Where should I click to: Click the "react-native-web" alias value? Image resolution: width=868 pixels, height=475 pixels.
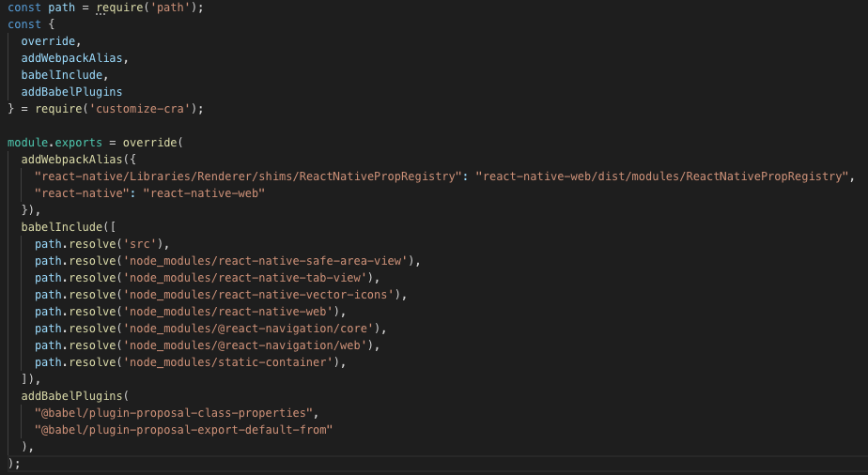pyautogui.click(x=204, y=193)
